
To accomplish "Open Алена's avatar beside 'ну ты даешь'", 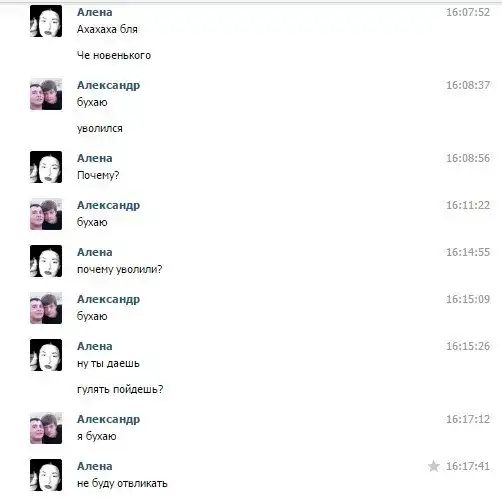I will 46,355.
